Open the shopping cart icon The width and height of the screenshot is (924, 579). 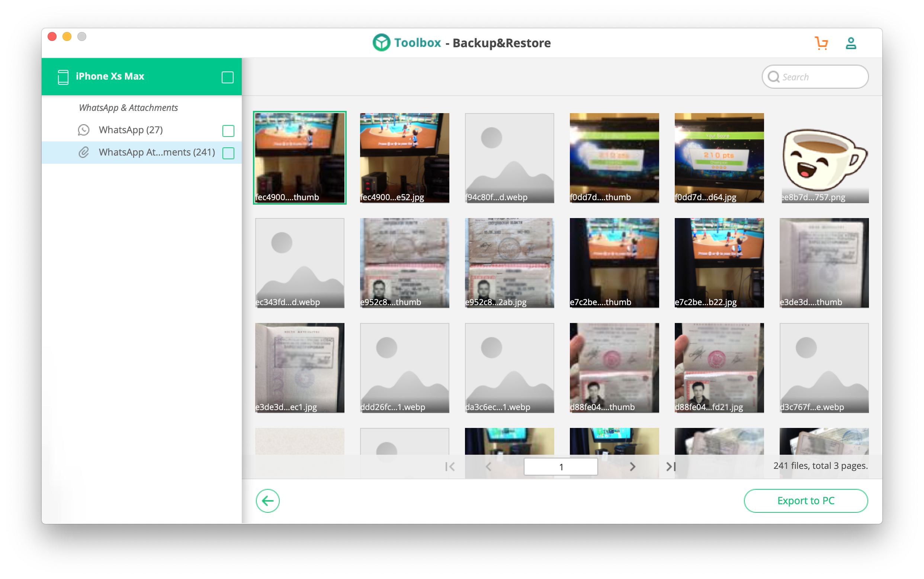tap(821, 43)
